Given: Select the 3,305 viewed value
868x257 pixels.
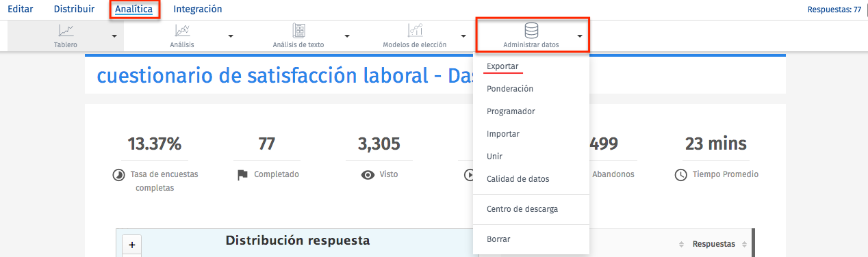Looking at the screenshot, I should click(x=379, y=144).
